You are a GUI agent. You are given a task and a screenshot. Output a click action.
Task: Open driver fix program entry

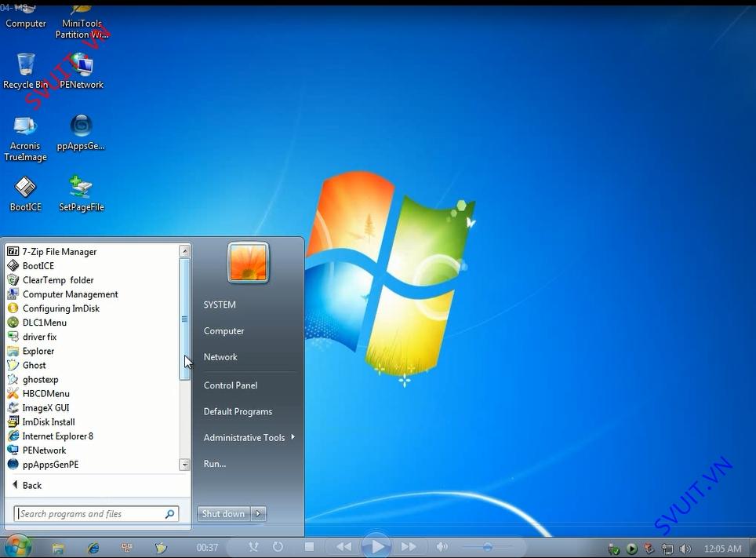pos(32,337)
